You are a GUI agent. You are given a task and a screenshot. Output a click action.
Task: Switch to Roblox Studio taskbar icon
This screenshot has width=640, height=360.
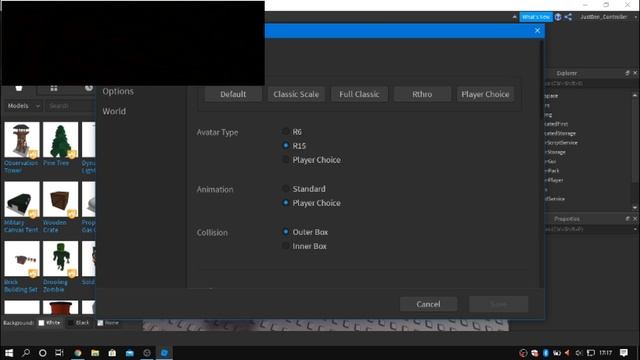164,353
